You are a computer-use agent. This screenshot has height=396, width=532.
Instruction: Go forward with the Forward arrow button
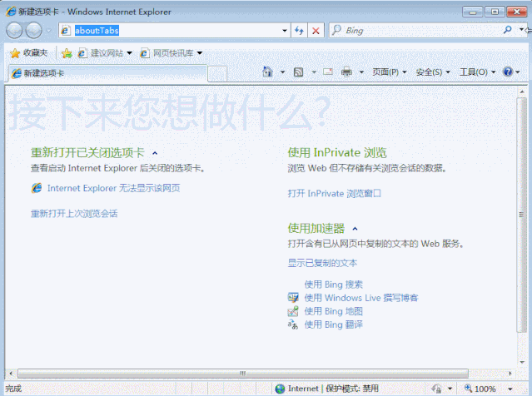pos(34,31)
